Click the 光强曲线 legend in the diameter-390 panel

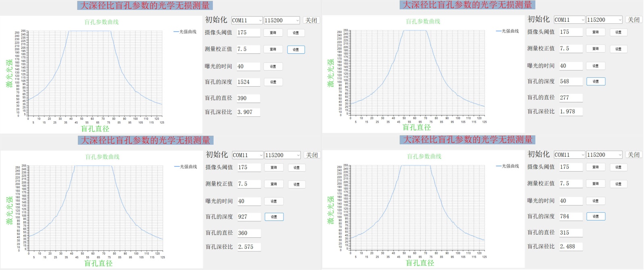click(185, 32)
